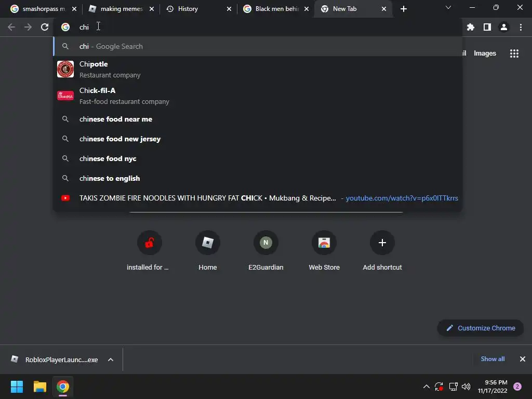Click the youtube.com/watch link in suggestions
The image size is (532, 399).
click(402, 198)
